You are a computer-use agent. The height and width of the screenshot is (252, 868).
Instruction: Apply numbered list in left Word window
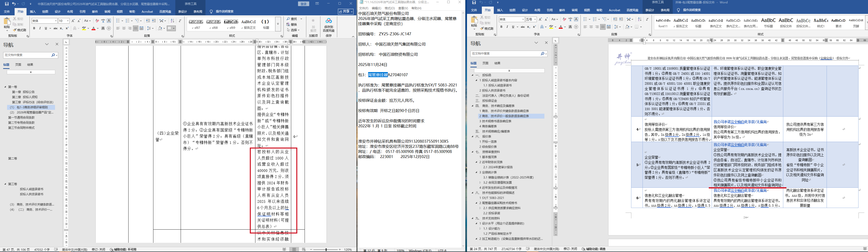click(x=127, y=21)
